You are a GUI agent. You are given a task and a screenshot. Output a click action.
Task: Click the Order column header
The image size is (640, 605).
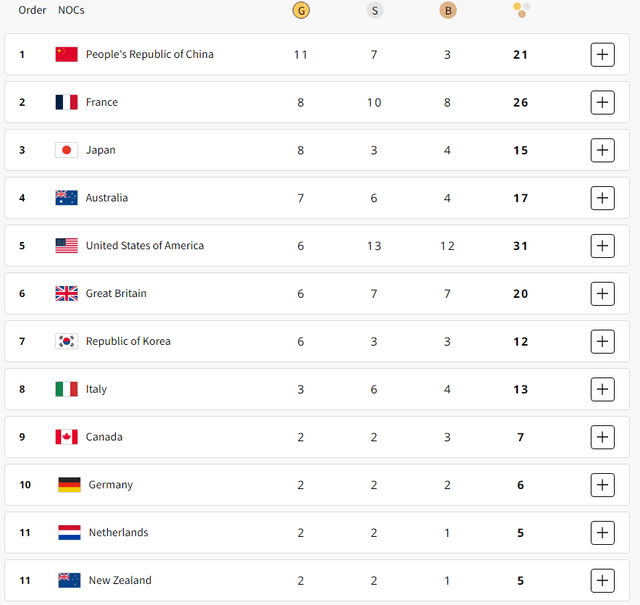coord(32,10)
